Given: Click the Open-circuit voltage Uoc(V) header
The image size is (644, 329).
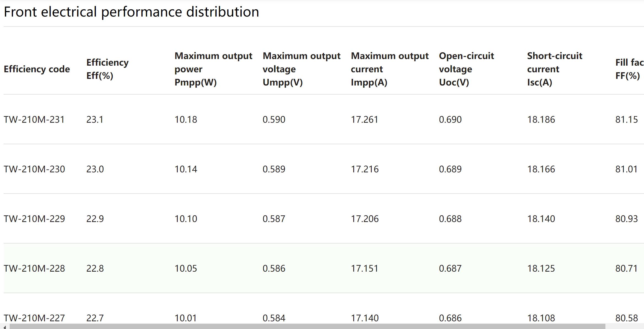Looking at the screenshot, I should pos(467,69).
